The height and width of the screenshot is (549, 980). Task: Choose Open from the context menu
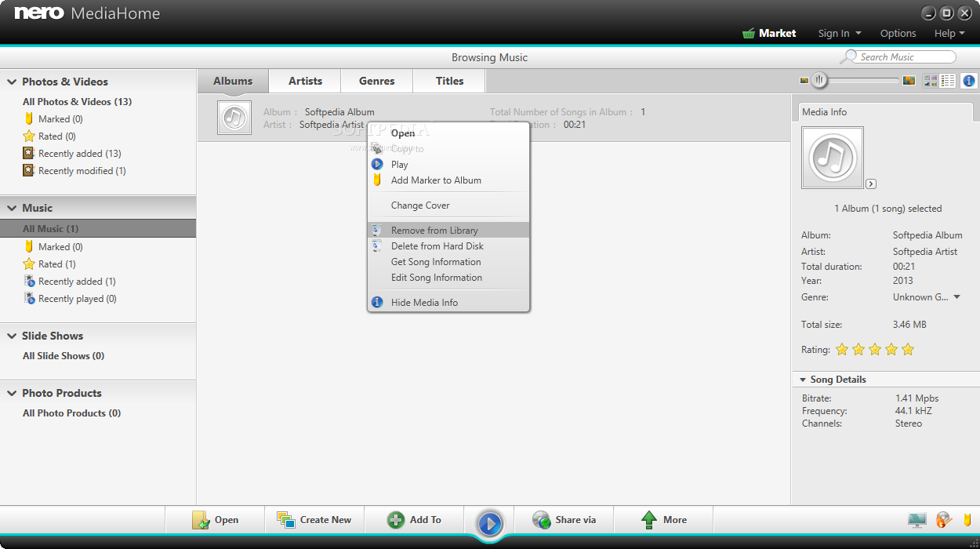448,133
